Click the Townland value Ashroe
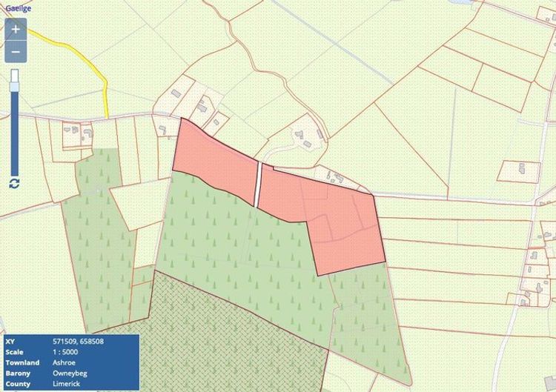556x392 pixels. 64,362
